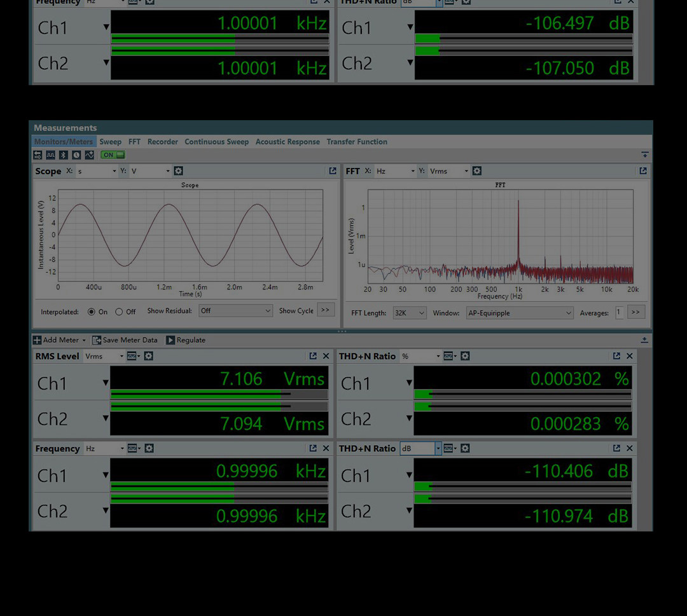Switch to FFT measurement tab
Viewport: 687px width, 616px height.
[x=134, y=141]
